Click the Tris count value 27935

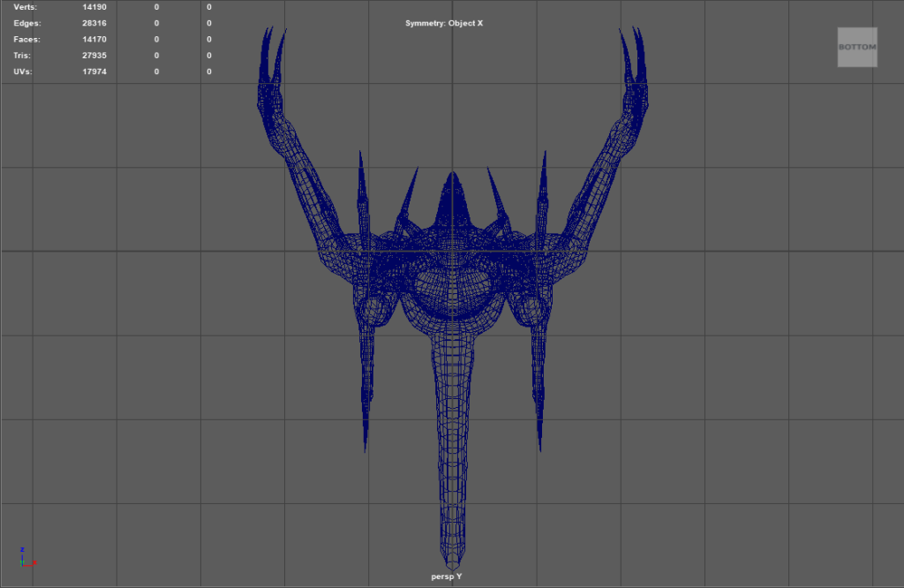[94, 55]
